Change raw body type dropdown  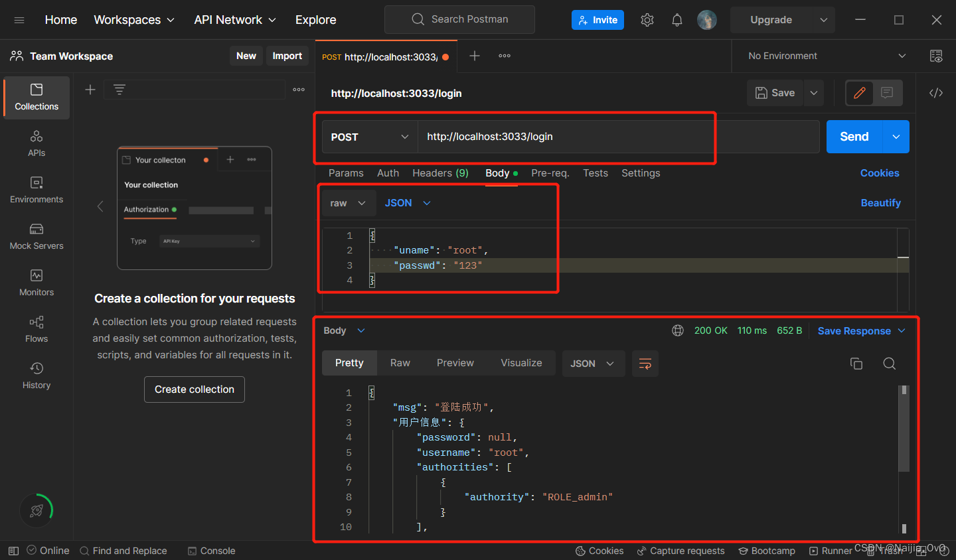[x=349, y=203]
